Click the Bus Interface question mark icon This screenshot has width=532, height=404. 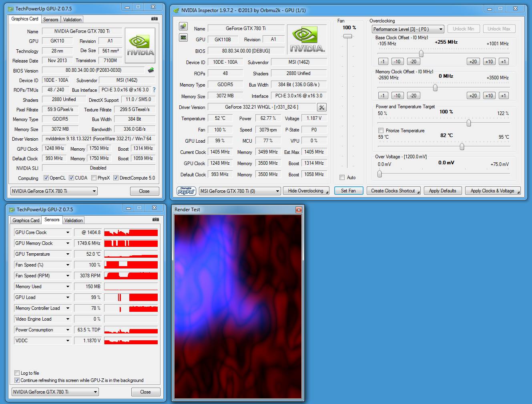154,90
